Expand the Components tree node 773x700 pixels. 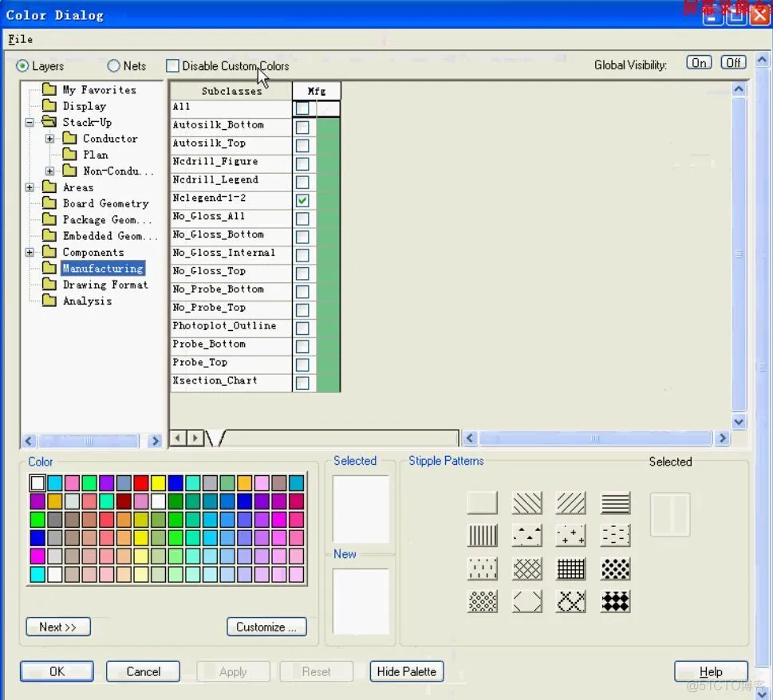coord(30,252)
